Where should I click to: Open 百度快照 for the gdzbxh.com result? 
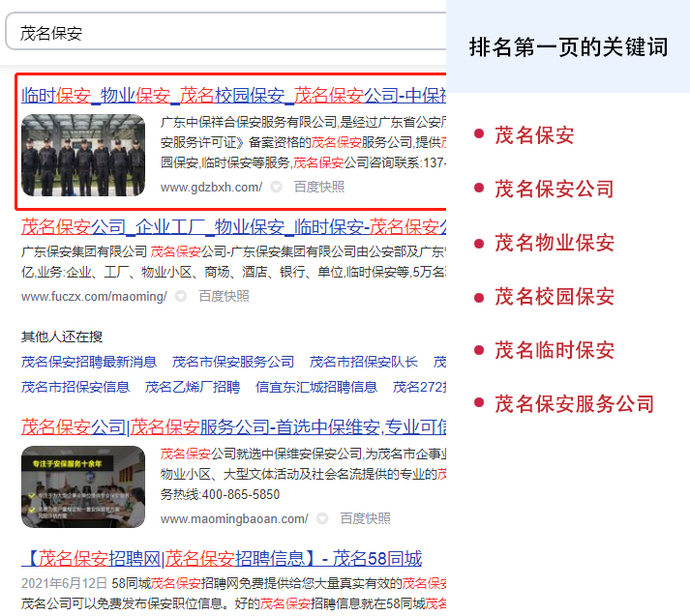[318, 188]
